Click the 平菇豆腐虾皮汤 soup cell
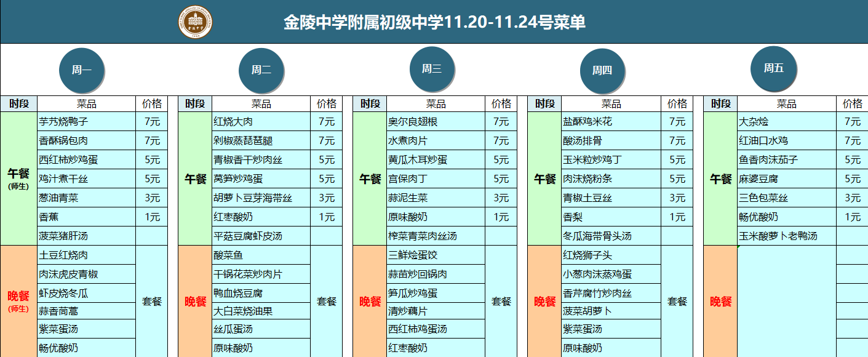 click(x=261, y=236)
